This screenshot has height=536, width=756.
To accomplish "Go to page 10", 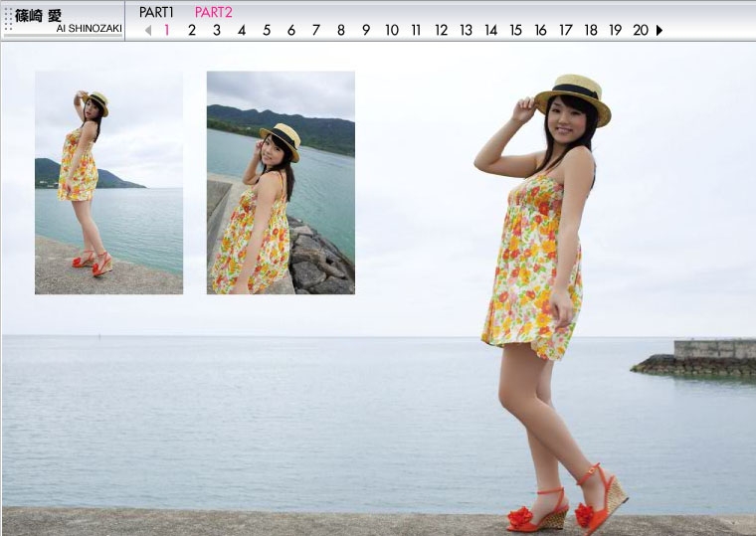I will (392, 30).
